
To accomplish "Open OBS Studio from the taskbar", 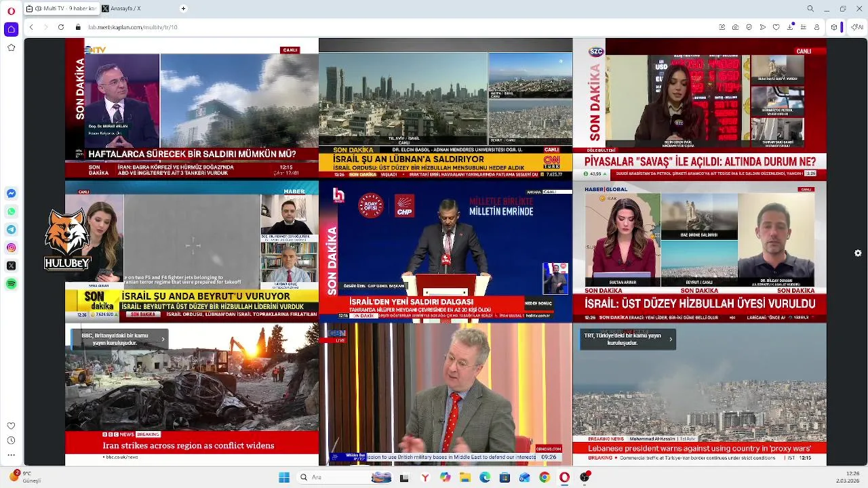I will tap(585, 477).
